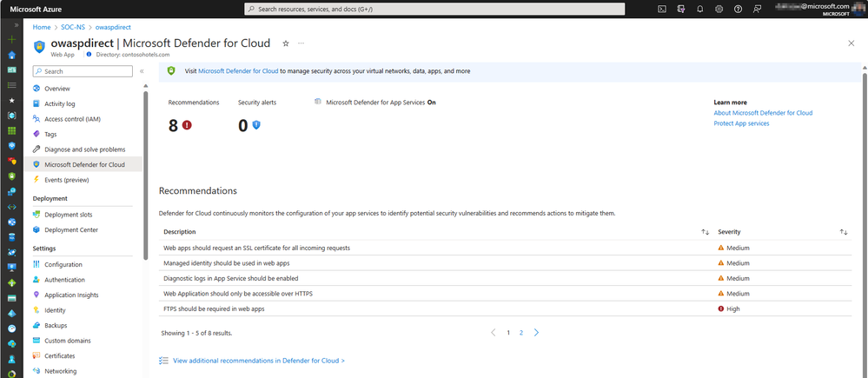Open View additional recommendations in Defender for Cloud

[259, 361]
